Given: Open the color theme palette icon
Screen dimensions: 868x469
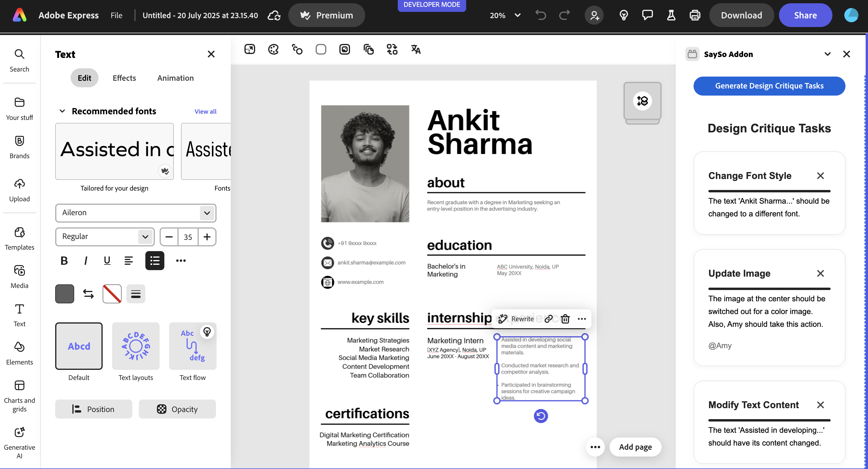Looking at the screenshot, I should [x=273, y=50].
